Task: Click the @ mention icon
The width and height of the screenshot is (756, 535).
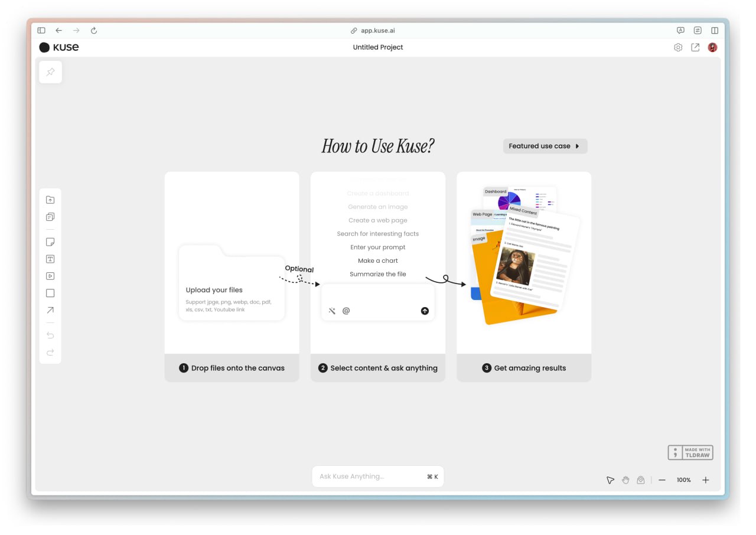Action: pyautogui.click(x=346, y=311)
